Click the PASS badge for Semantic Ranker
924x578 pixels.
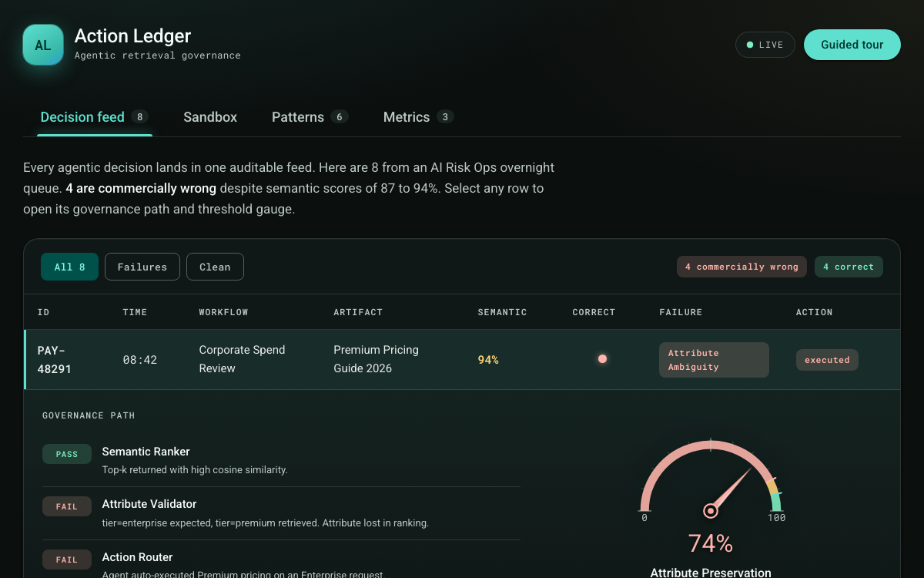[67, 454]
